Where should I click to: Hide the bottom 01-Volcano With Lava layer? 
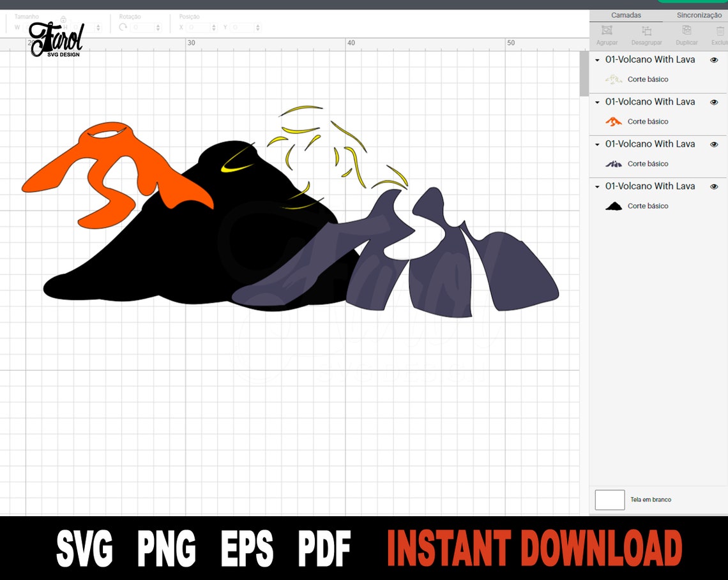coord(714,186)
